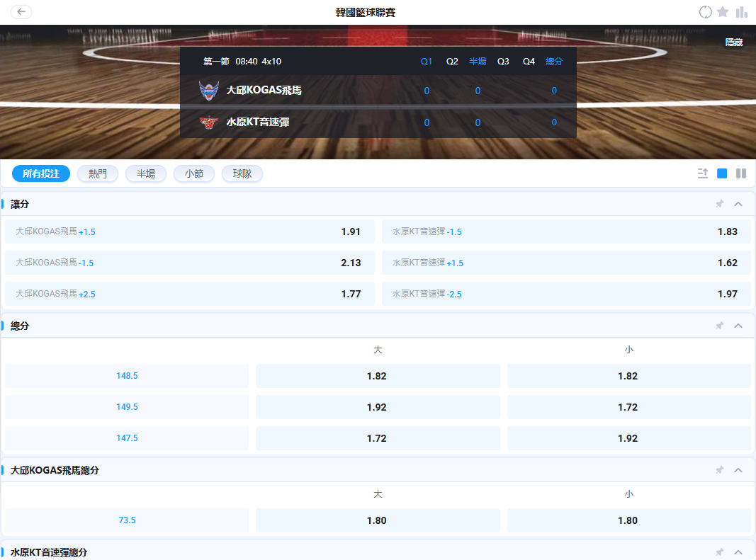Click the 147.5 total line cell
Screen dimensions: 756x560
[x=127, y=438]
